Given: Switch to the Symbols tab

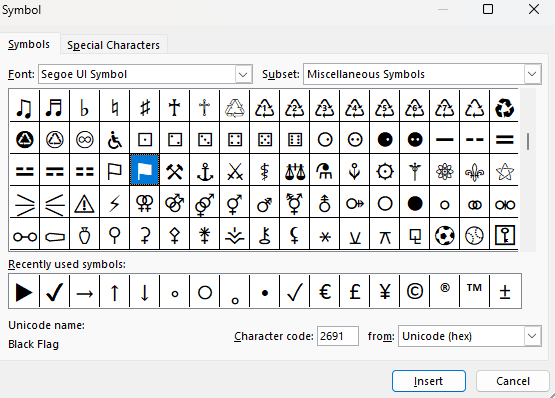Looking at the screenshot, I should 29,45.
